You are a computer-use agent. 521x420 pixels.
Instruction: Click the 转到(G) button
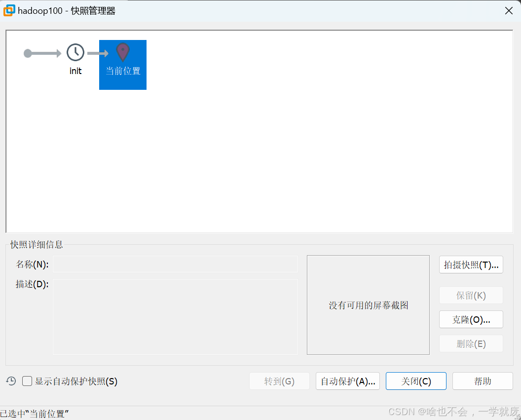(x=279, y=381)
